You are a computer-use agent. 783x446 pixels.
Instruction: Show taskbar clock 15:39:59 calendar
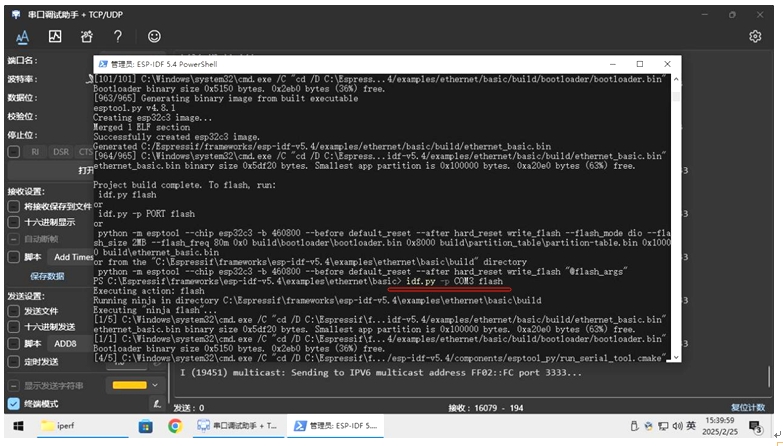pyautogui.click(x=720, y=426)
